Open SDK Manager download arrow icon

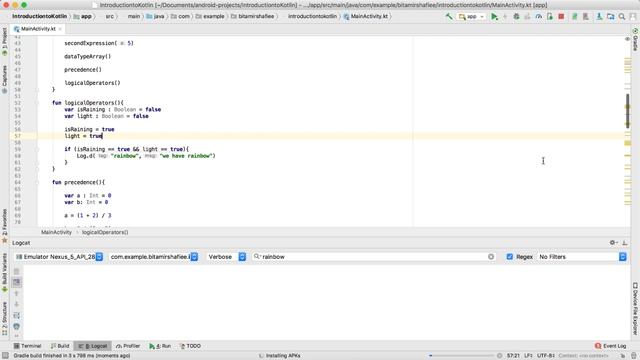(x=599, y=16)
